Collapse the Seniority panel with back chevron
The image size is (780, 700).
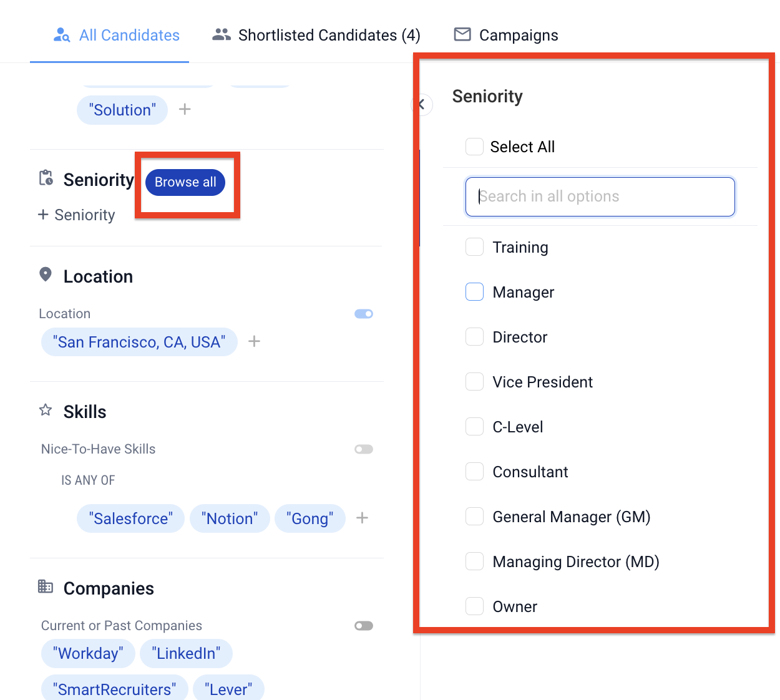(422, 104)
